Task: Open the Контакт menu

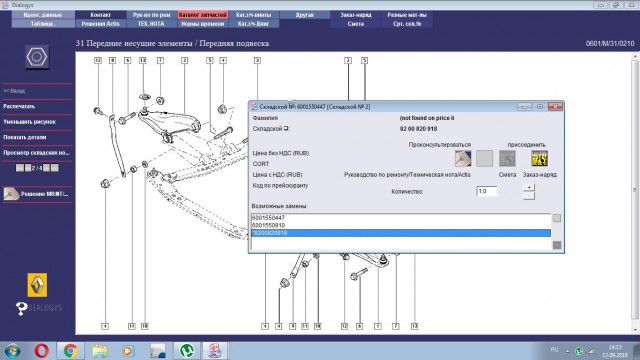Action: click(100, 15)
